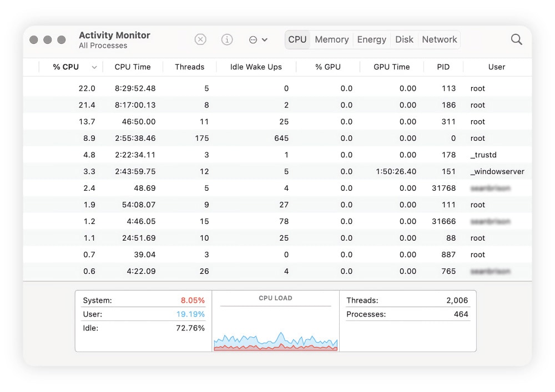Switch to the Network tab
The image size is (555, 392).
pyautogui.click(x=439, y=39)
